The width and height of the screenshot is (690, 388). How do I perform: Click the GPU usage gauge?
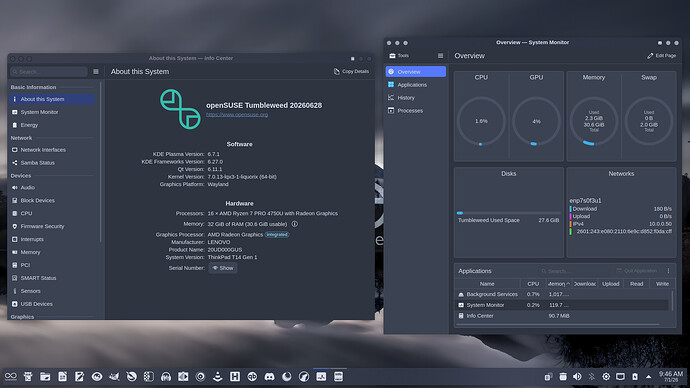pyautogui.click(x=536, y=121)
